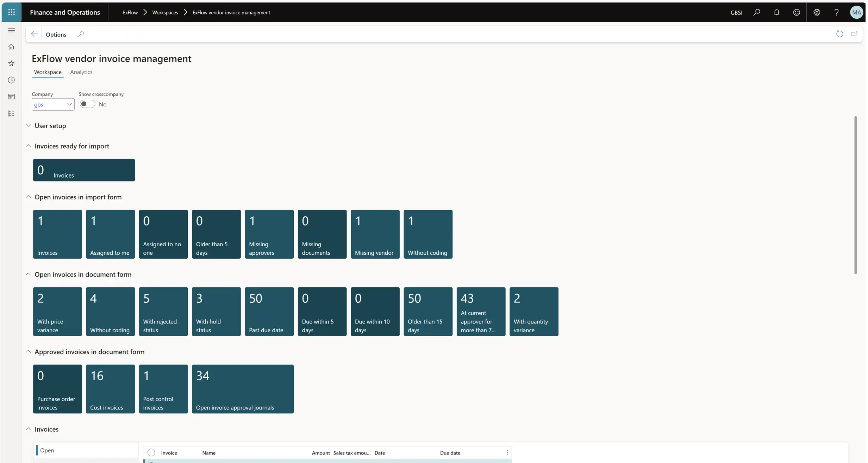The image size is (868, 463).
Task: Open the Cost invoices tile
Action: click(110, 389)
